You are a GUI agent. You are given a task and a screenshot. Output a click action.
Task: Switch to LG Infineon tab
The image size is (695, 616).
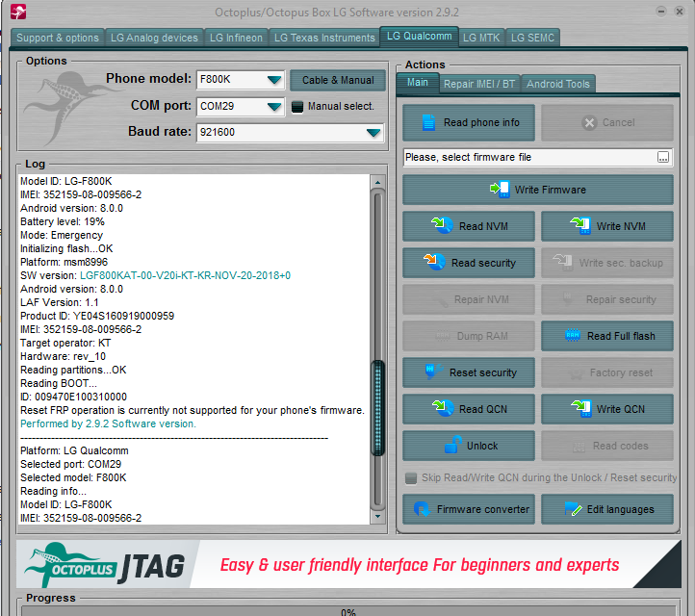coord(236,38)
